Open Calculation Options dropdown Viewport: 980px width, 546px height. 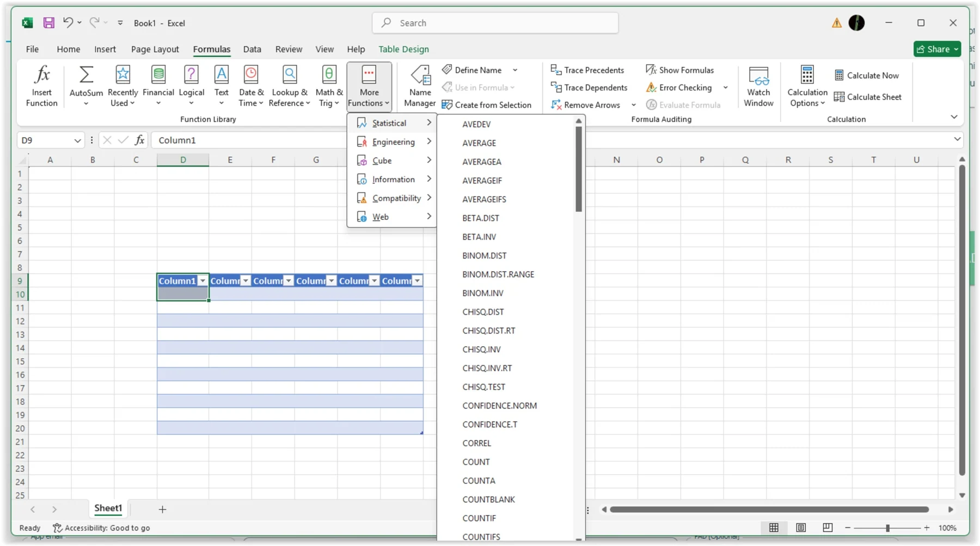point(807,86)
